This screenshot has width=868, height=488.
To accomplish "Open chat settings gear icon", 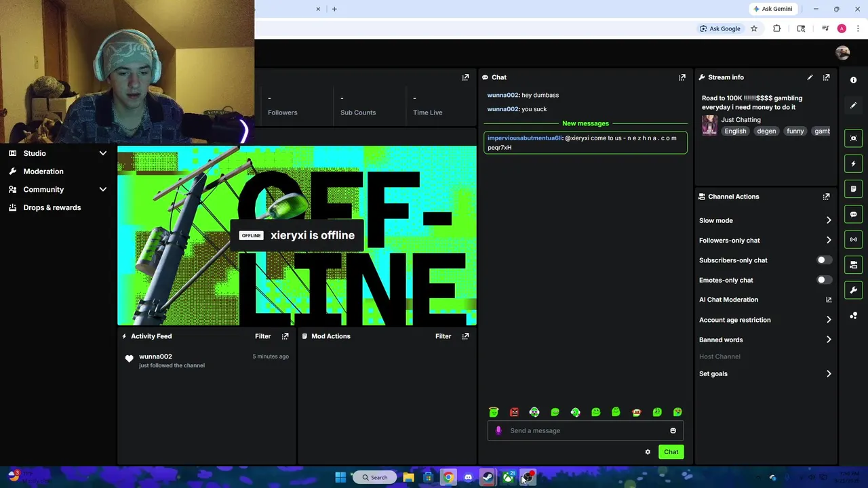I will tap(648, 452).
